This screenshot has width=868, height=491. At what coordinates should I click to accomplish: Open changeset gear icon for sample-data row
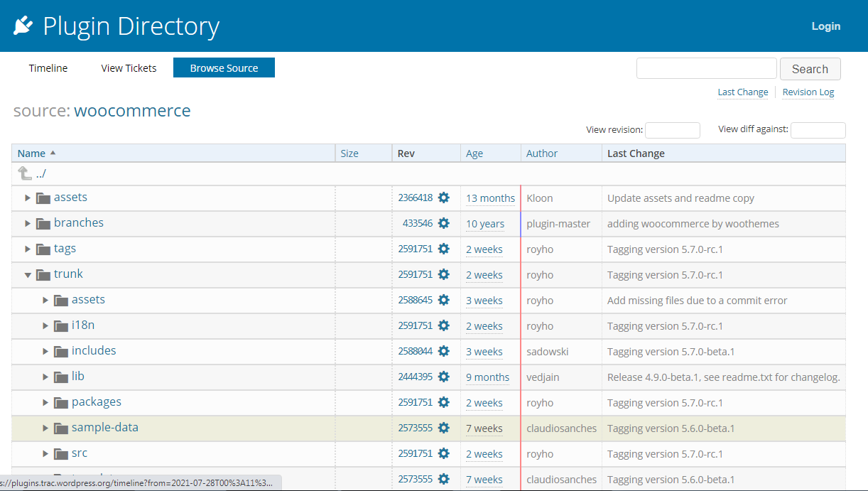point(444,428)
